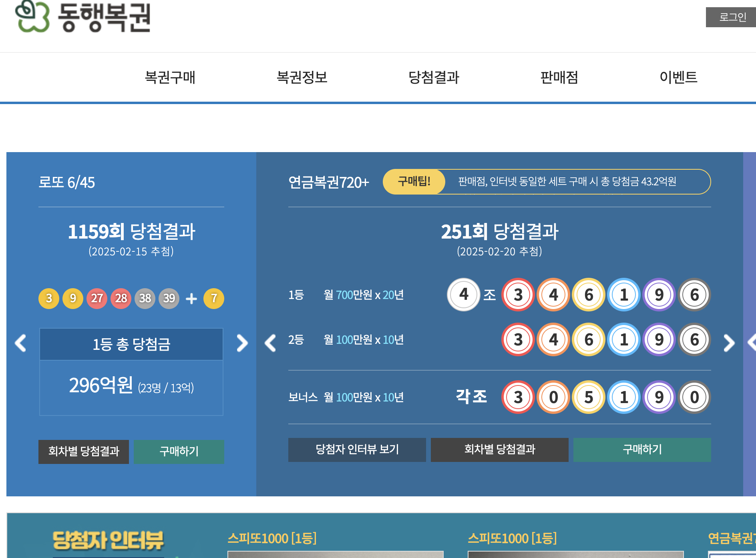Click the 월 700만원 x 20년 prize text
This screenshot has width=756, height=558.
364,295
